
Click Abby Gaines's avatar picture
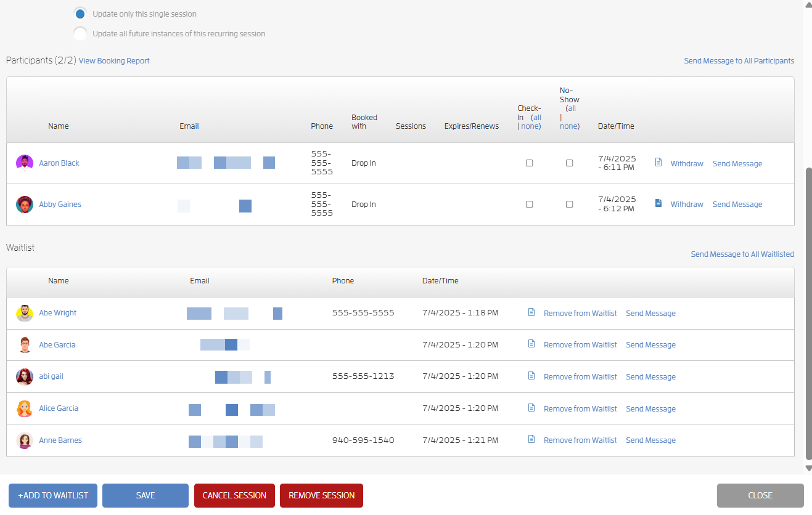[x=25, y=205]
